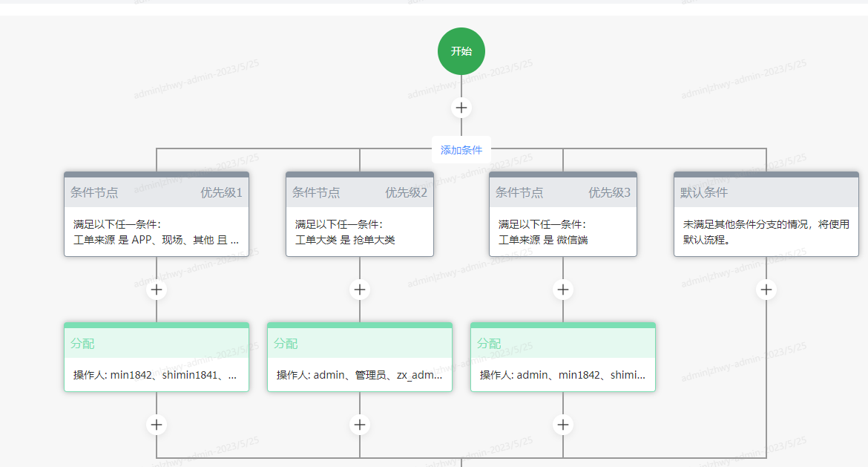Open the 优先级2 condition node header
The image size is (868, 467).
(360, 192)
